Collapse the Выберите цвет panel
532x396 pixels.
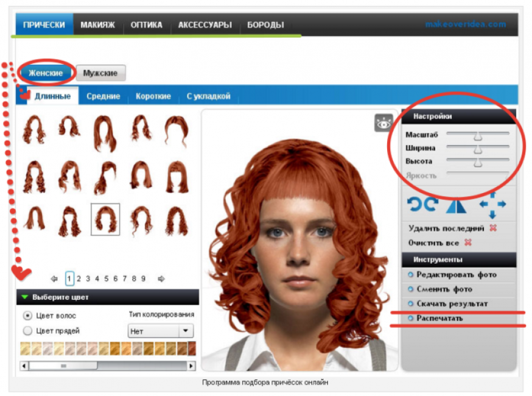pos(25,297)
